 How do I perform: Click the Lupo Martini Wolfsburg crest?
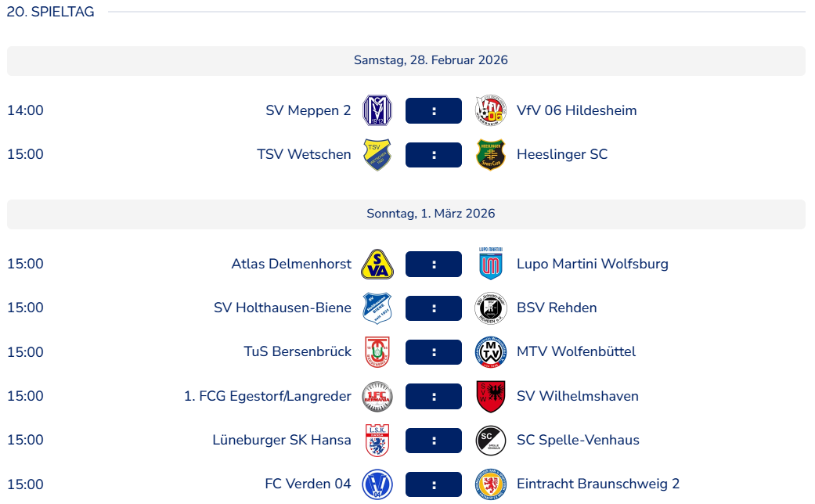[491, 264]
